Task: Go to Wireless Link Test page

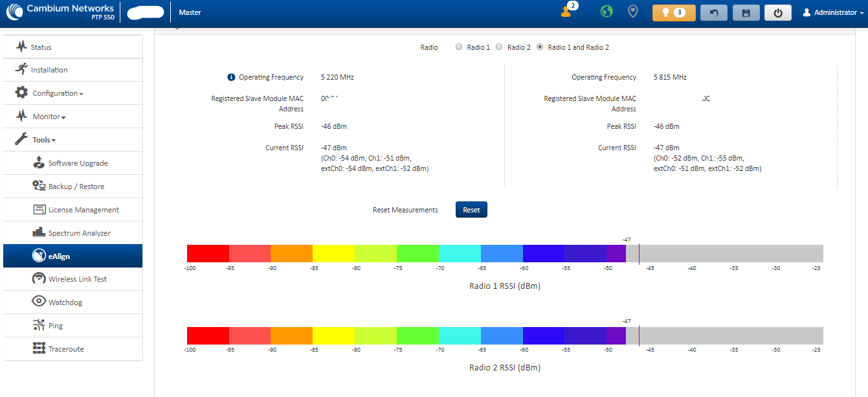Action: (x=77, y=279)
